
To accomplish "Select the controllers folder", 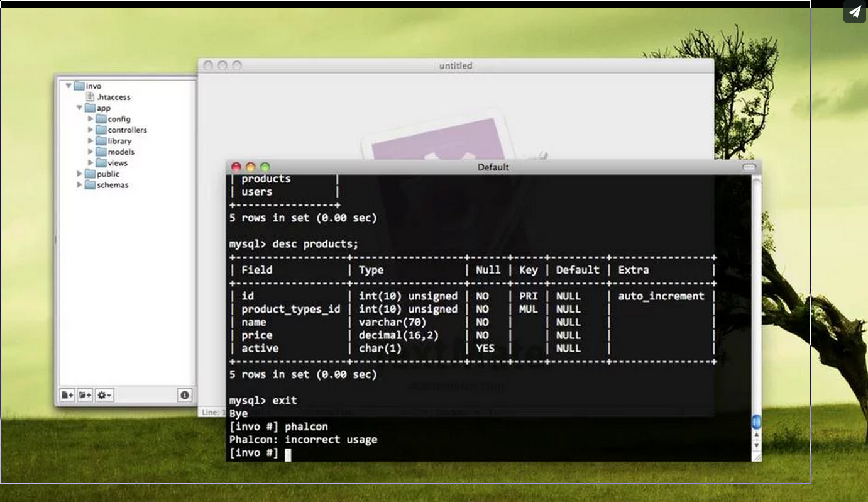I will pos(127,130).
